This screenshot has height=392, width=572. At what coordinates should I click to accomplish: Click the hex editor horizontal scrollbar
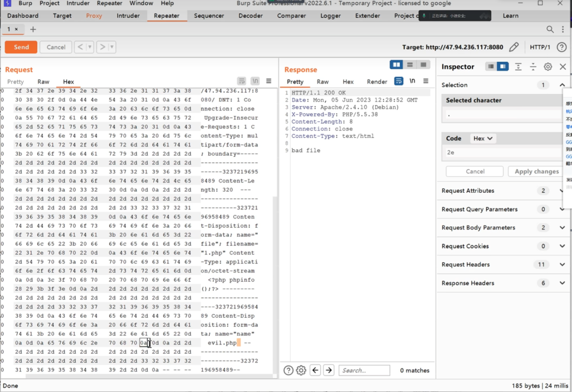149,377
